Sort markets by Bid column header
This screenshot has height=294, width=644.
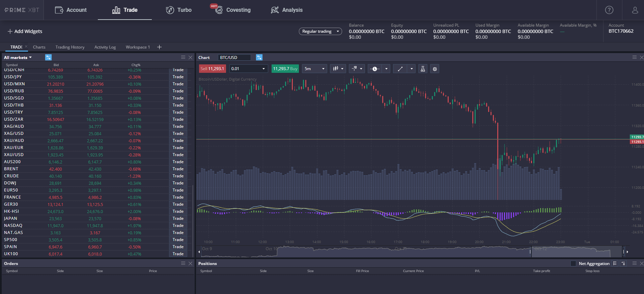(56, 65)
